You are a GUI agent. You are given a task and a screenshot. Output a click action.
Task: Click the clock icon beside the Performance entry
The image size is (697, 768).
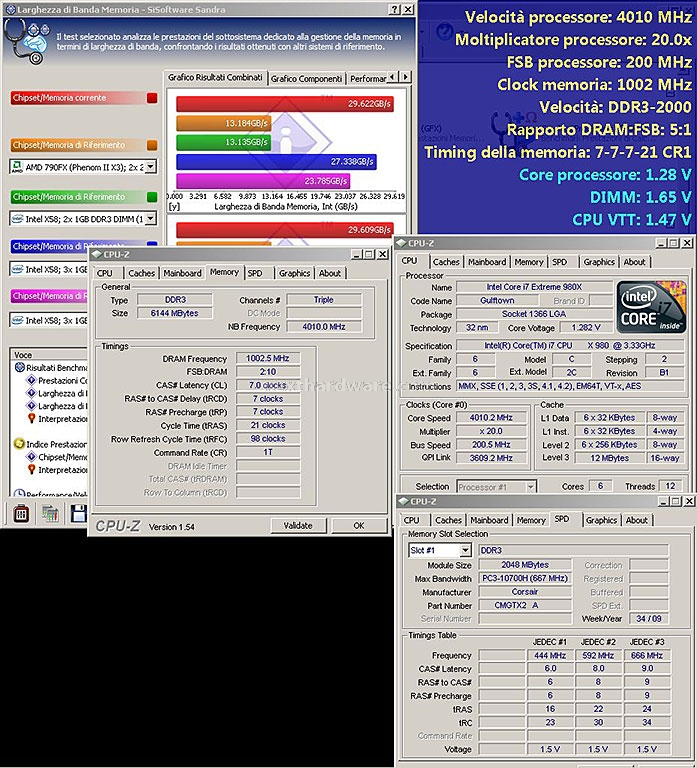20,494
